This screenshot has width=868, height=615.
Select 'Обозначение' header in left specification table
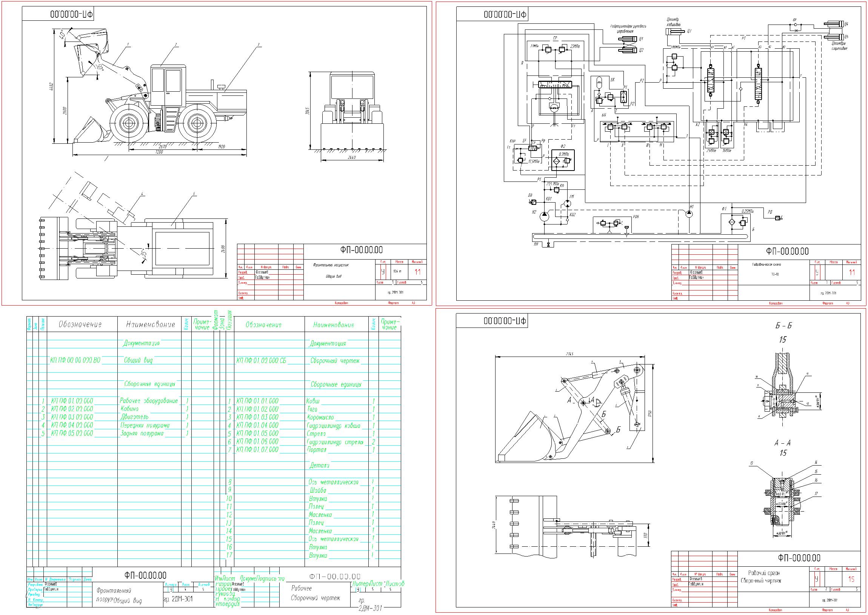[x=80, y=324]
